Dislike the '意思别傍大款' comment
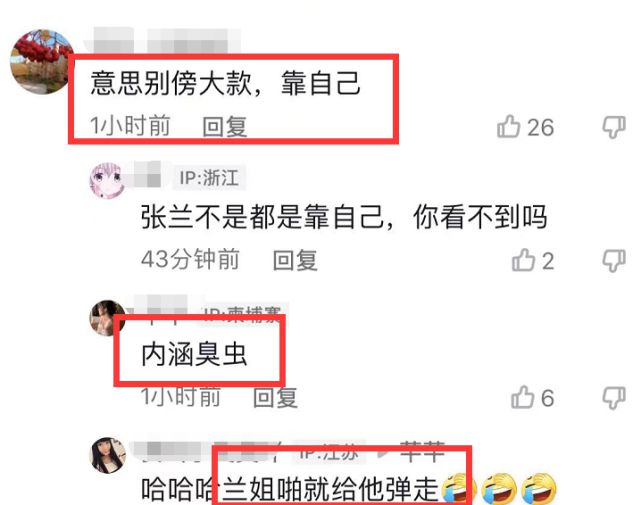Image resolution: width=641 pixels, height=505 pixels. click(x=614, y=127)
